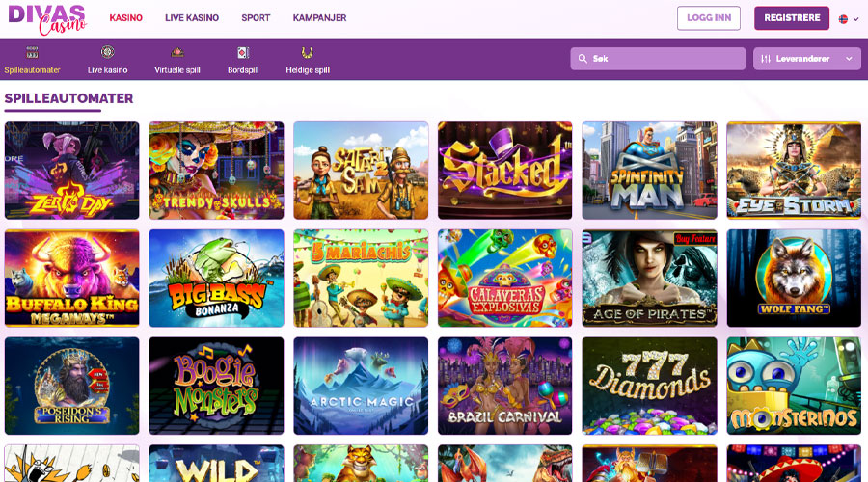Play the Brazil Carnival slot

tap(504, 386)
